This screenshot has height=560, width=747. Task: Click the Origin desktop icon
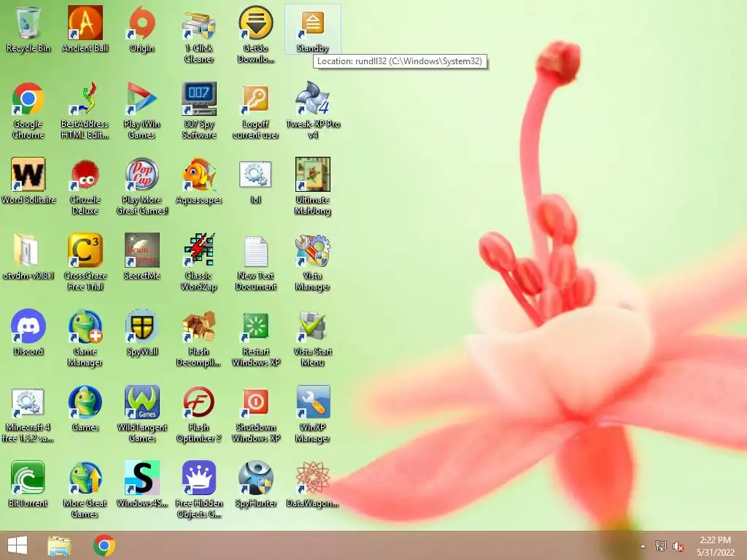tap(142, 23)
